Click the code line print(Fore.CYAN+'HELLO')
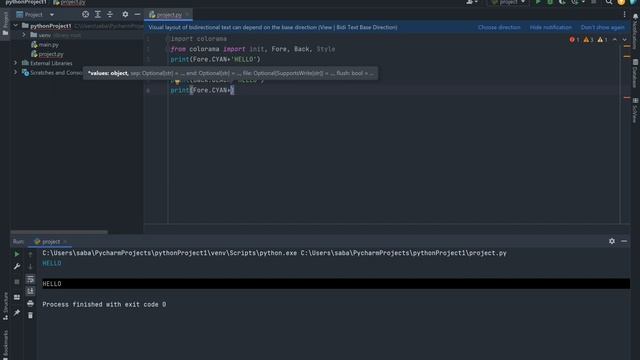This screenshot has height=360, width=640. coord(215,59)
